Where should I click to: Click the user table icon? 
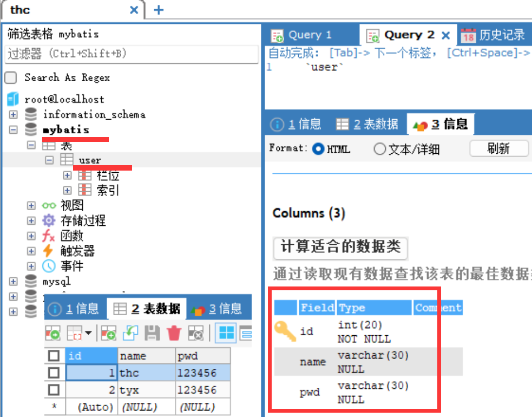pyautogui.click(x=67, y=159)
